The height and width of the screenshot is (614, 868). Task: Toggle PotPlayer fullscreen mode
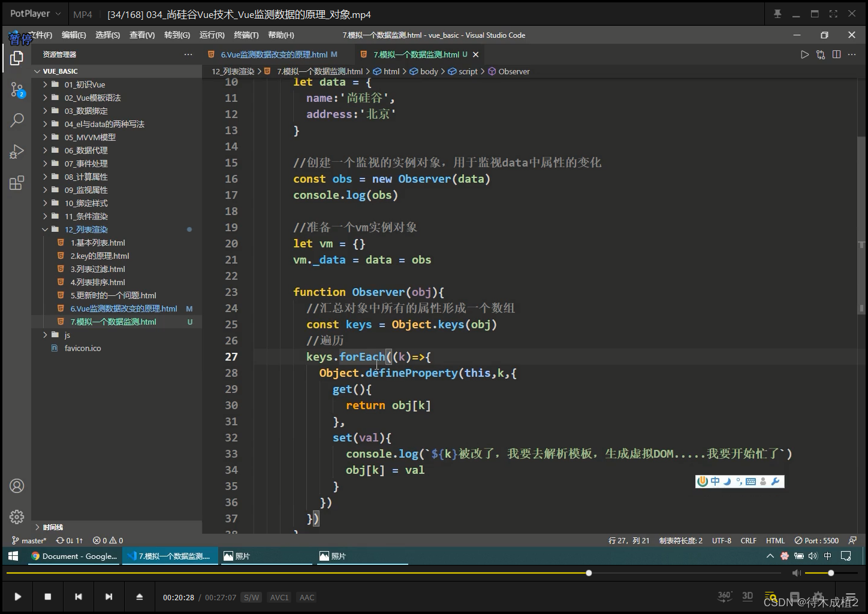833,14
